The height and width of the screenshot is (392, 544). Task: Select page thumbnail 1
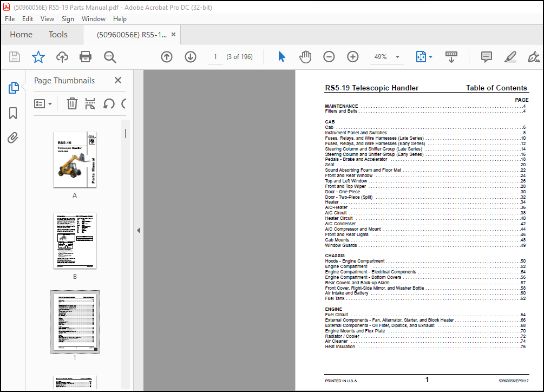click(x=75, y=322)
